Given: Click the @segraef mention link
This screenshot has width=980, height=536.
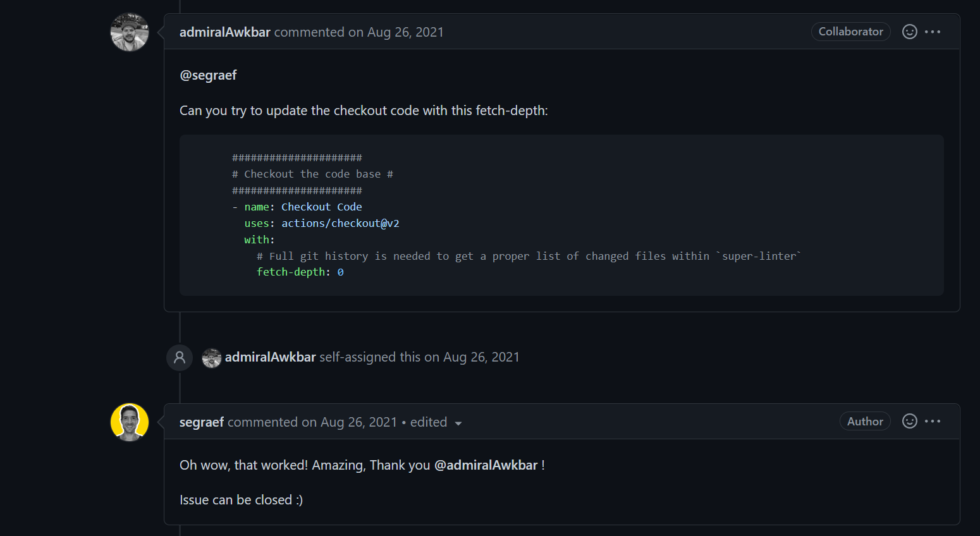Looking at the screenshot, I should [x=208, y=75].
